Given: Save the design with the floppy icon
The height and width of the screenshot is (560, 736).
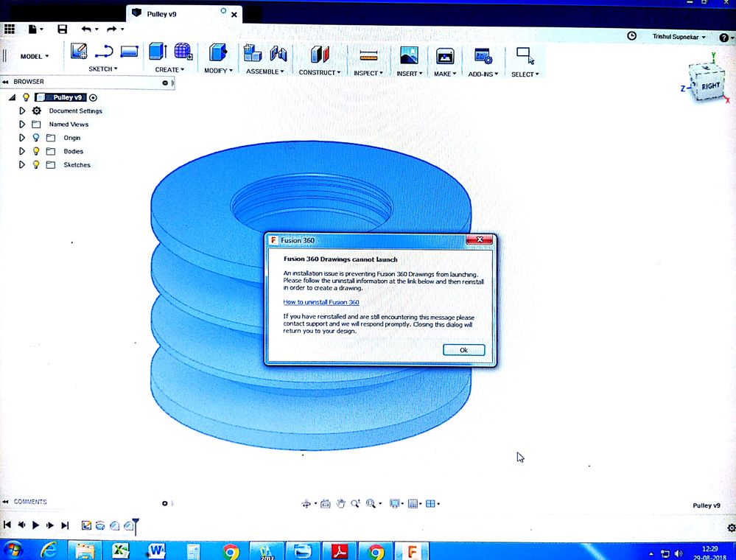Looking at the screenshot, I should coord(62,29).
